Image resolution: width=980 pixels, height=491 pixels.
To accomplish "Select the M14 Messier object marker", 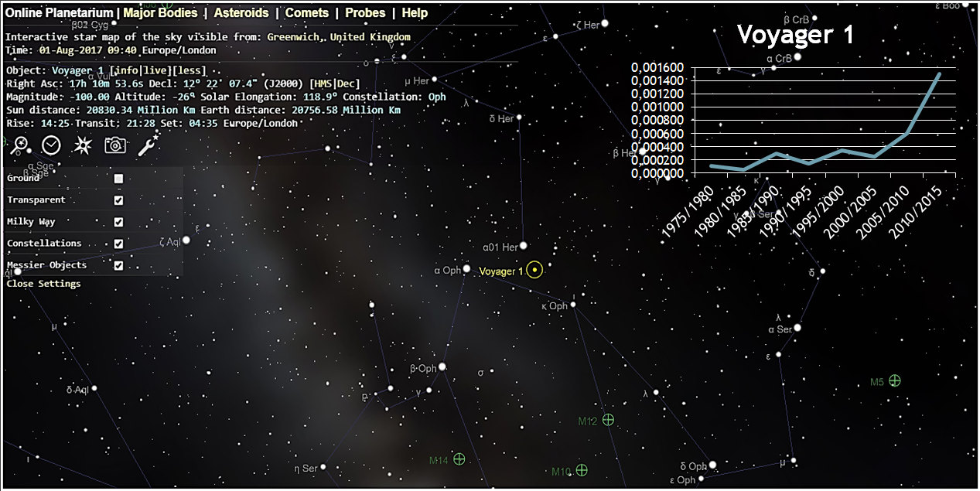I will pos(459,459).
